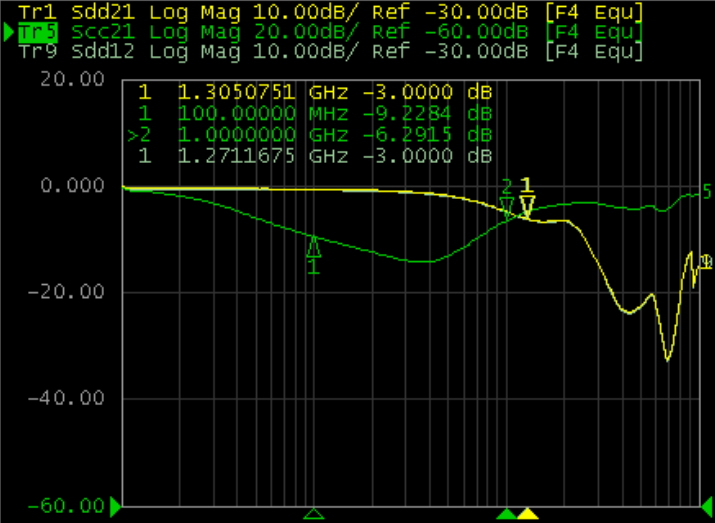Image resolution: width=715 pixels, height=523 pixels.
Task: Click the active >2 1.0000000 GHz marker readout
Action: (x=311, y=135)
